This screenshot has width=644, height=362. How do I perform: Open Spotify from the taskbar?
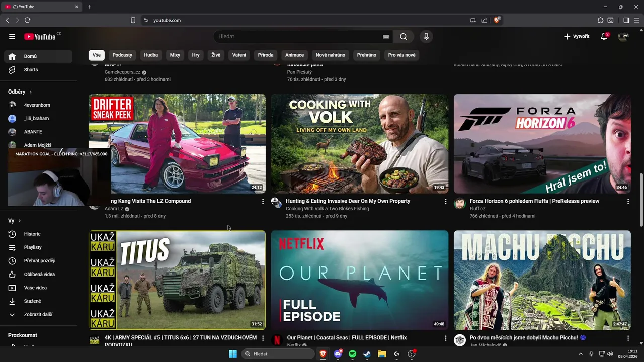tap(352, 354)
